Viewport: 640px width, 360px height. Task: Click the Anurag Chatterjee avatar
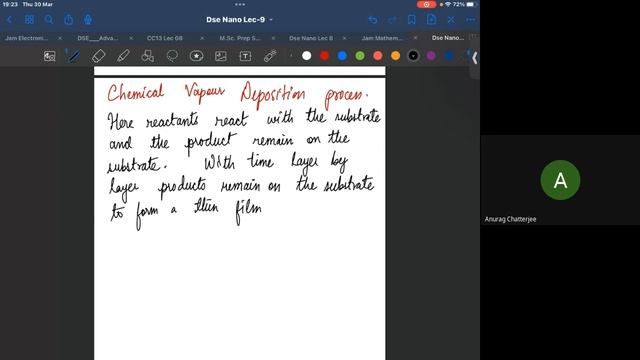coord(560,180)
